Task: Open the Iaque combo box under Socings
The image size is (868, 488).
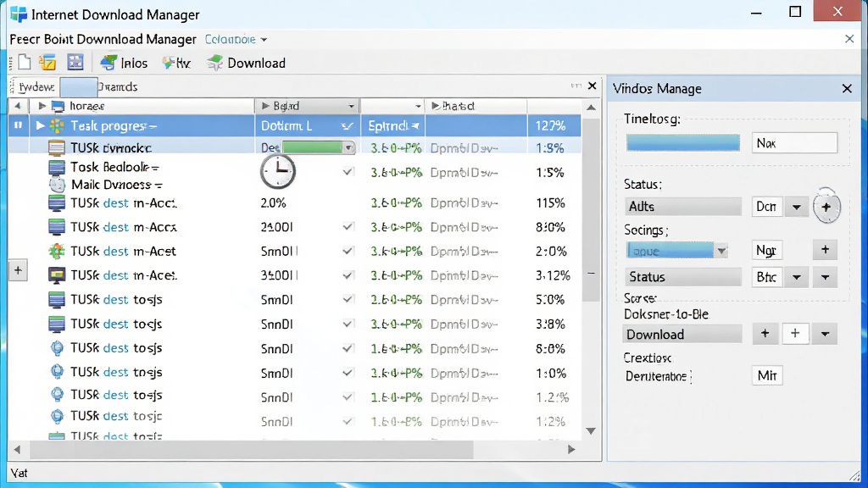Action: click(x=676, y=251)
